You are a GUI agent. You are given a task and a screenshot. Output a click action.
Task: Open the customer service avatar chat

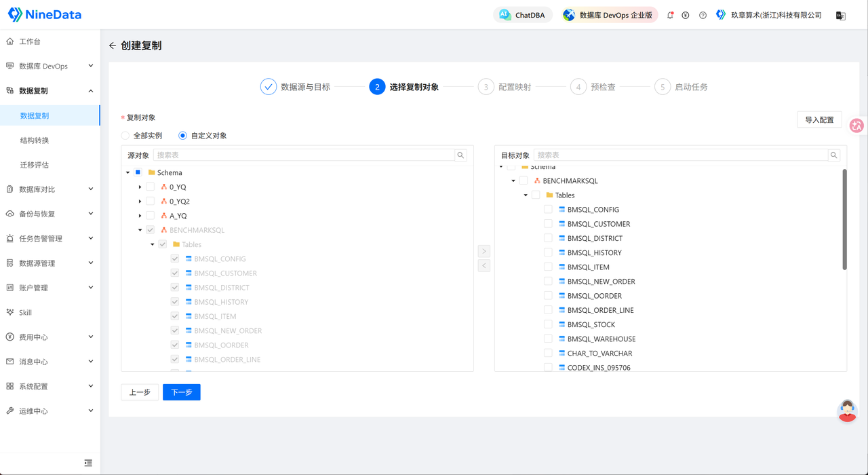click(x=847, y=411)
